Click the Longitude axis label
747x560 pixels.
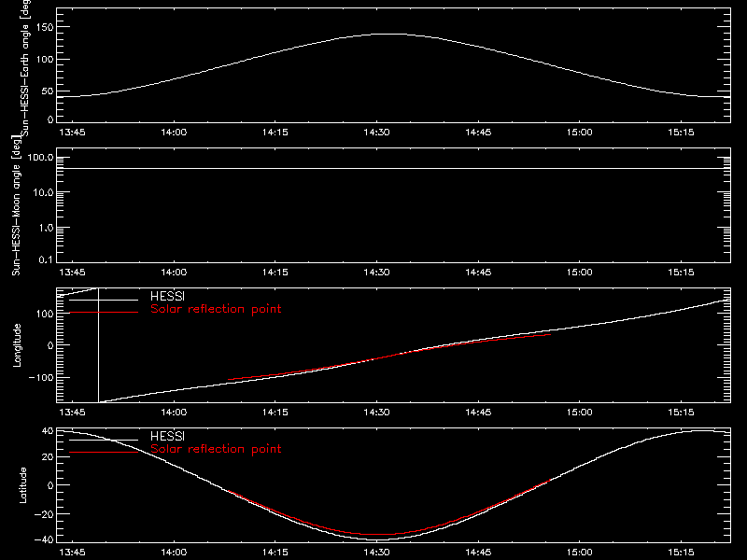pyautogui.click(x=17, y=345)
